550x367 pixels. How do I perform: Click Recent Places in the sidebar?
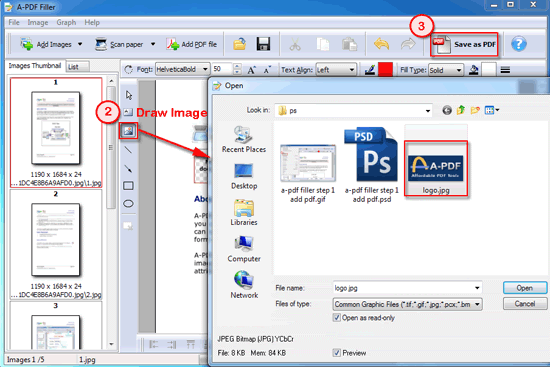coord(244,139)
